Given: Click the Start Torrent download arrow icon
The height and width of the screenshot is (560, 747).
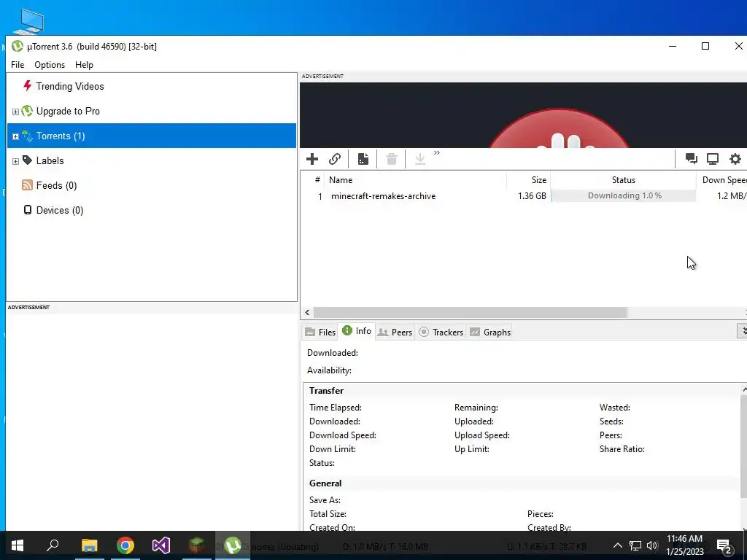Looking at the screenshot, I should [419, 158].
